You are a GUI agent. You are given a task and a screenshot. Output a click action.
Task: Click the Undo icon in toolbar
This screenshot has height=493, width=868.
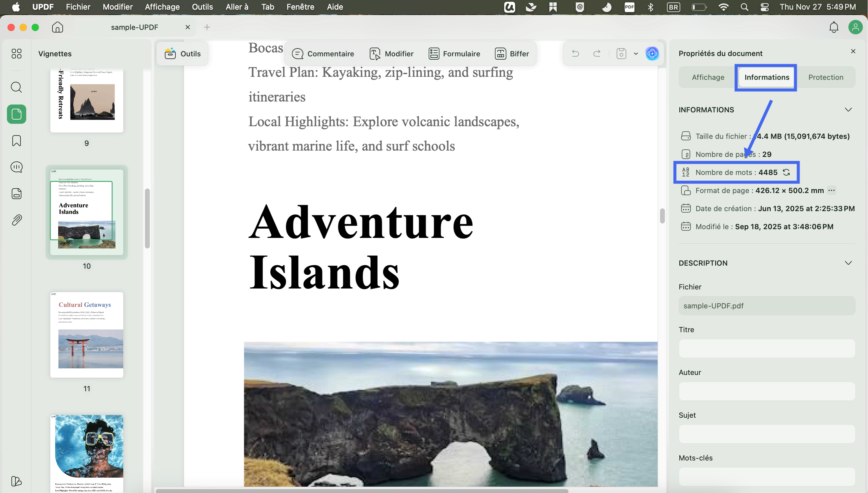click(575, 53)
